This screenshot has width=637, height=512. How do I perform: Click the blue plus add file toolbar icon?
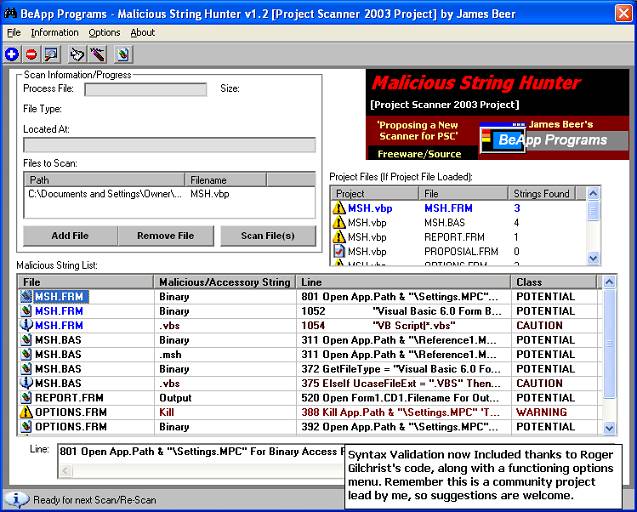pyautogui.click(x=12, y=54)
